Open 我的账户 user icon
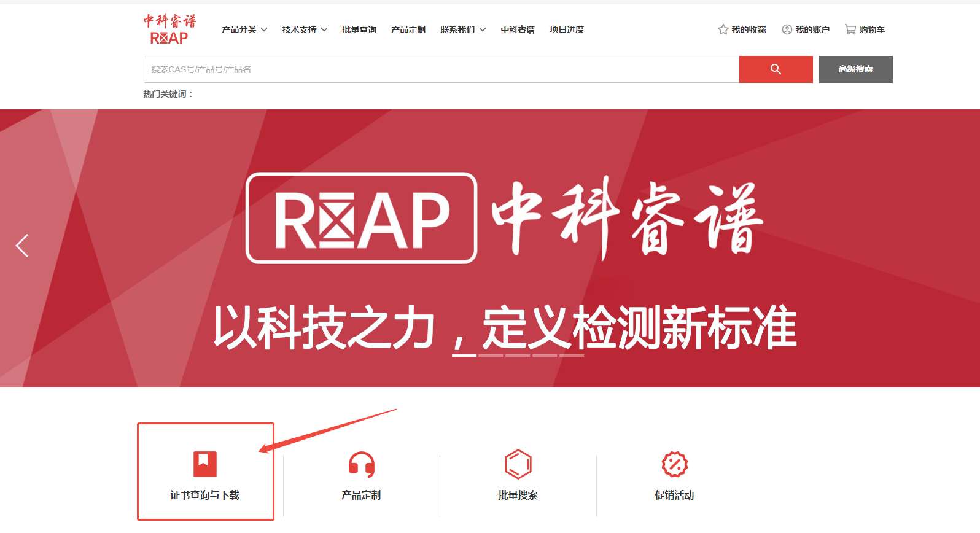Image resolution: width=980 pixels, height=533 pixels. (787, 29)
